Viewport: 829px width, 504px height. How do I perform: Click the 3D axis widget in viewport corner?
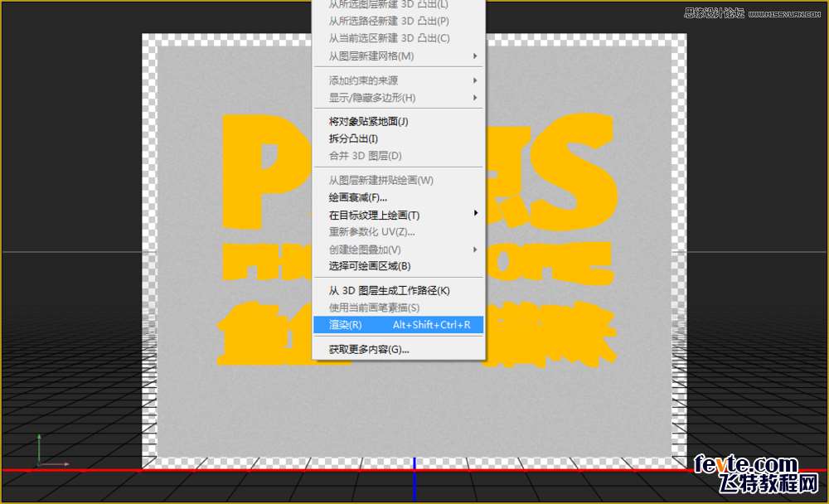pyautogui.click(x=51, y=451)
